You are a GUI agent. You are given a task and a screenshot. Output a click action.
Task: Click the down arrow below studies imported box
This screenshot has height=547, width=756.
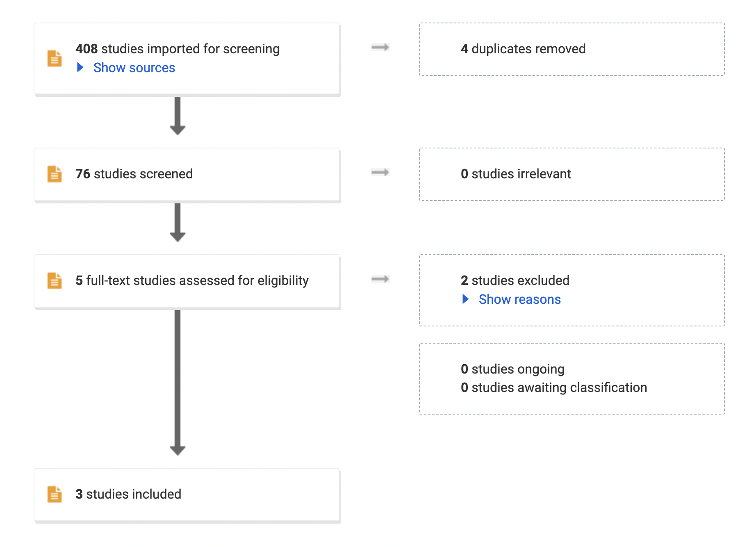178,116
